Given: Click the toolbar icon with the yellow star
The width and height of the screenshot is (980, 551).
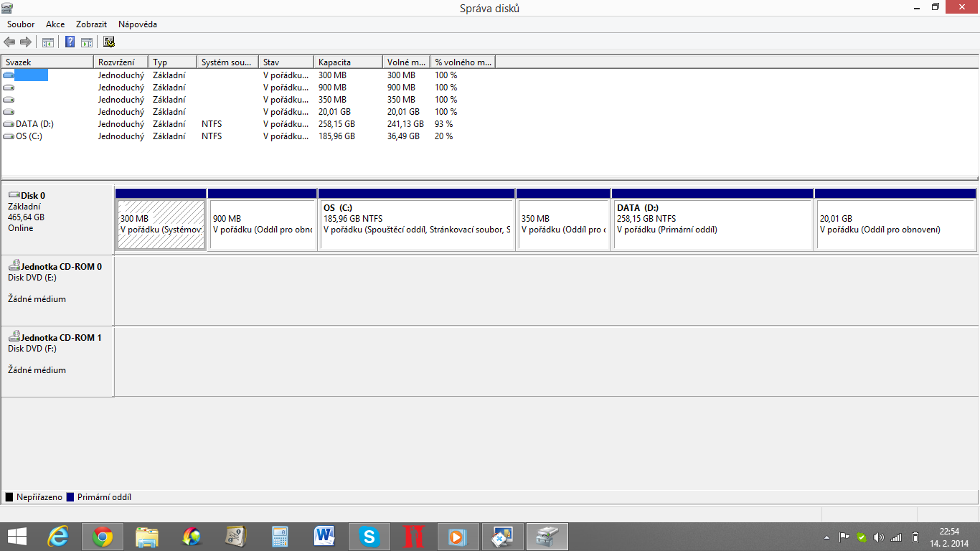Looking at the screenshot, I should pyautogui.click(x=109, y=42).
